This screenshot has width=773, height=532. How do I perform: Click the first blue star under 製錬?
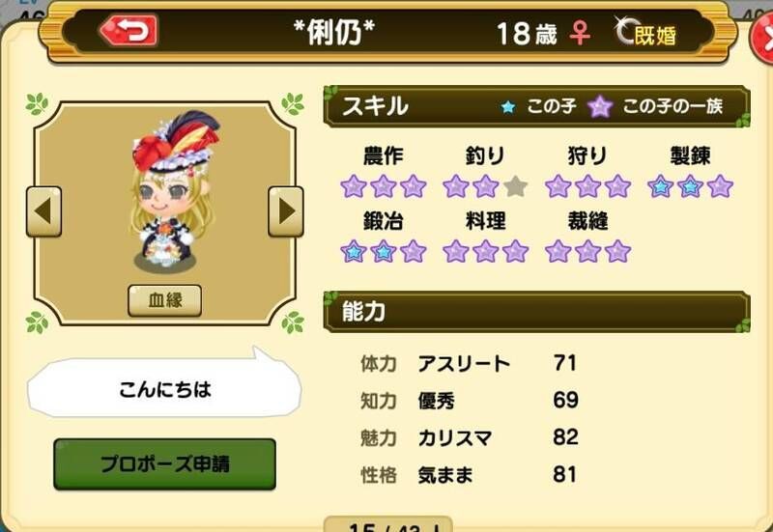coord(661,186)
